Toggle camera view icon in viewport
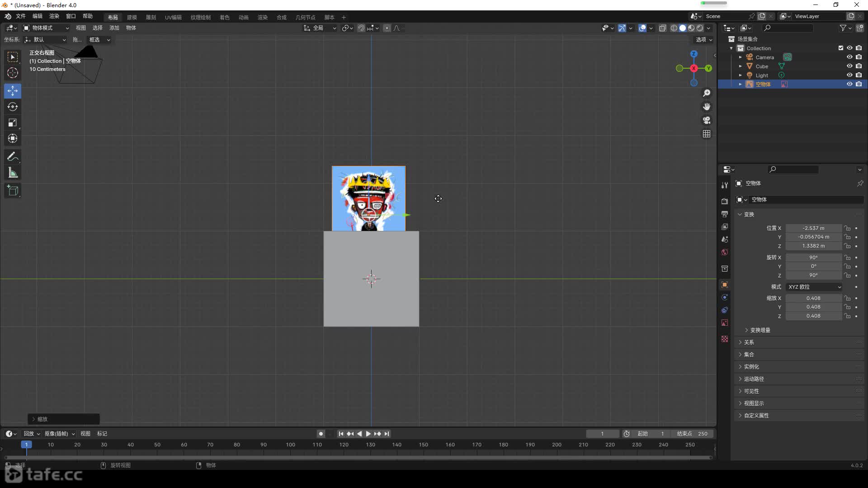 [707, 120]
